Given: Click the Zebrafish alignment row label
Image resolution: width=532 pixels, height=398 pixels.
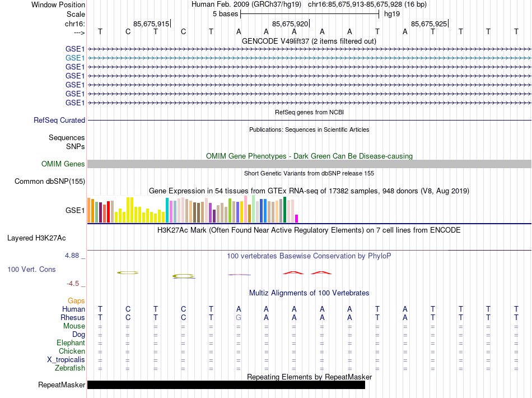Looking at the screenshot, I should [70, 368].
